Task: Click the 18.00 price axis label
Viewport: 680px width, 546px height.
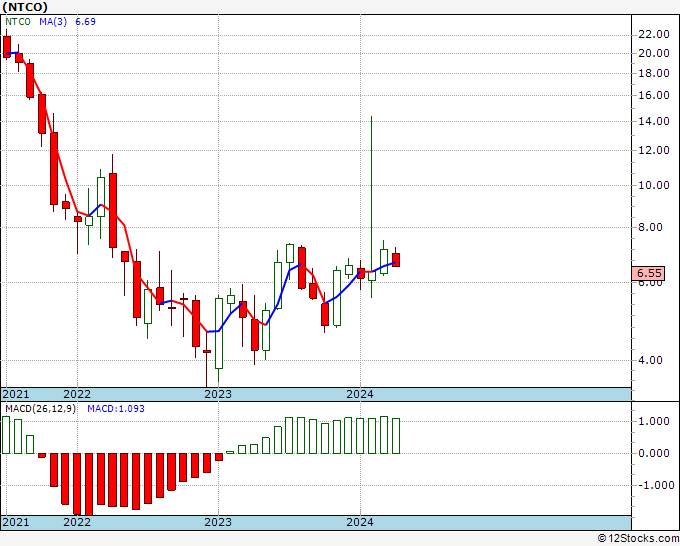Action: (x=654, y=73)
